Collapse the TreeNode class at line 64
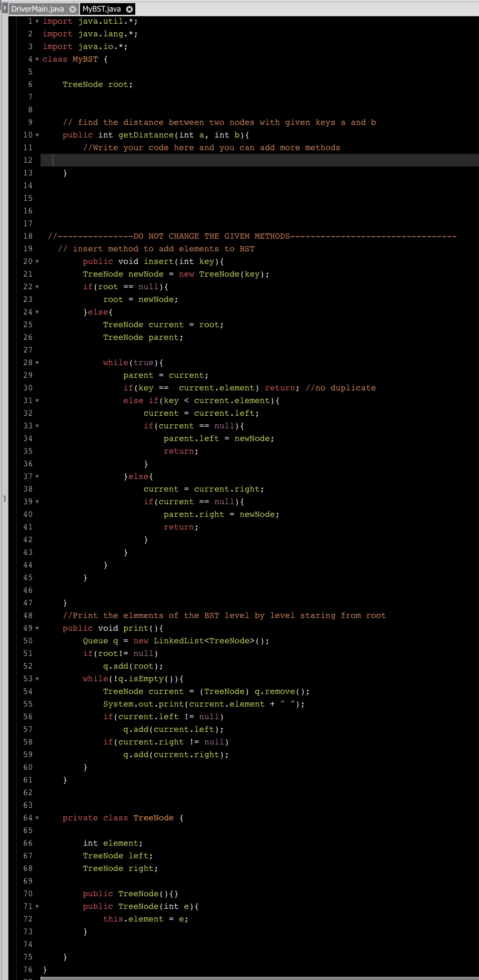Screen dimensions: 479x980 point(37,818)
